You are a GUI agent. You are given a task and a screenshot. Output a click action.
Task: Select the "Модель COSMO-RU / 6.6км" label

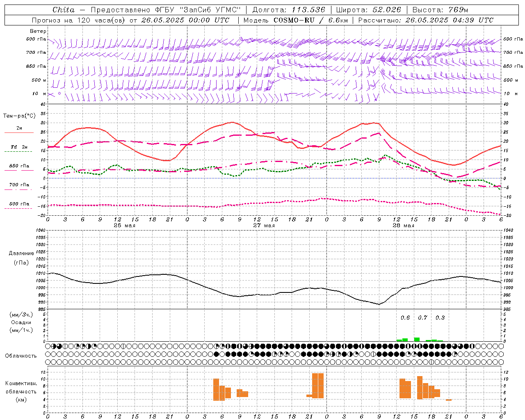click(296, 20)
